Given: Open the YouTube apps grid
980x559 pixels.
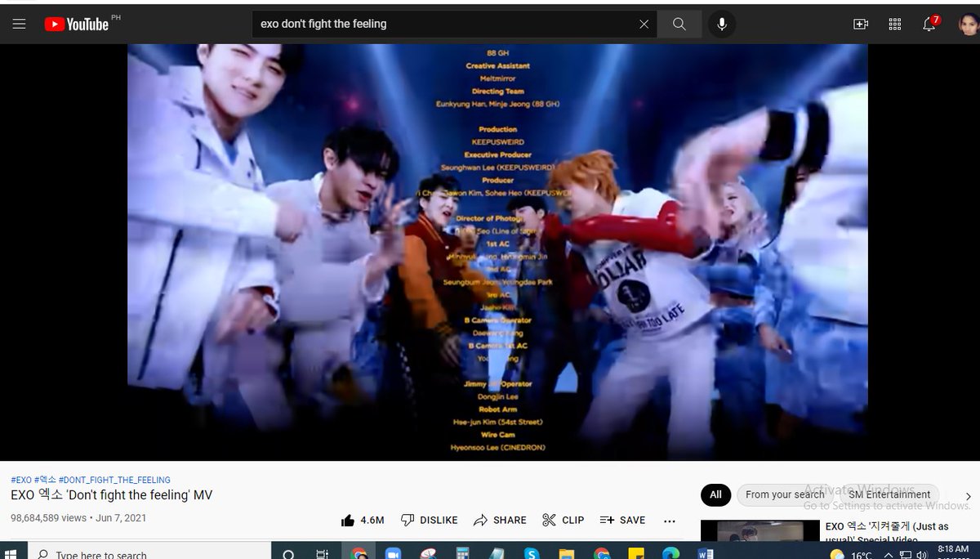Looking at the screenshot, I should point(894,25).
